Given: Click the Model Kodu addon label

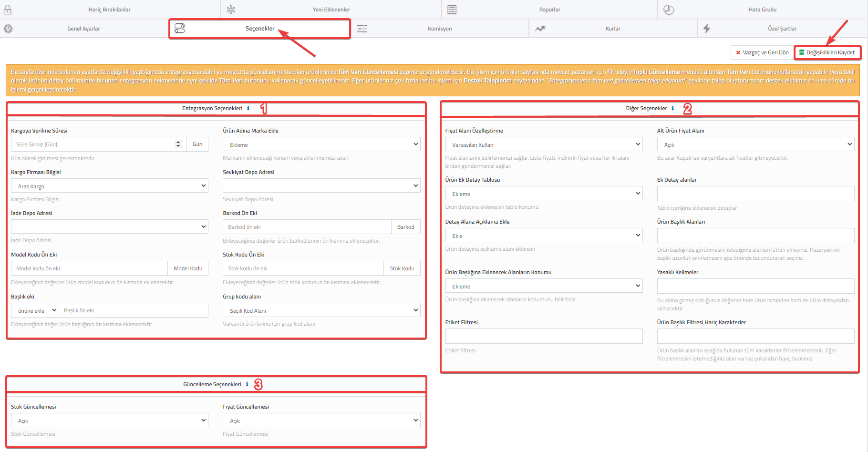Looking at the screenshot, I should coord(188,268).
